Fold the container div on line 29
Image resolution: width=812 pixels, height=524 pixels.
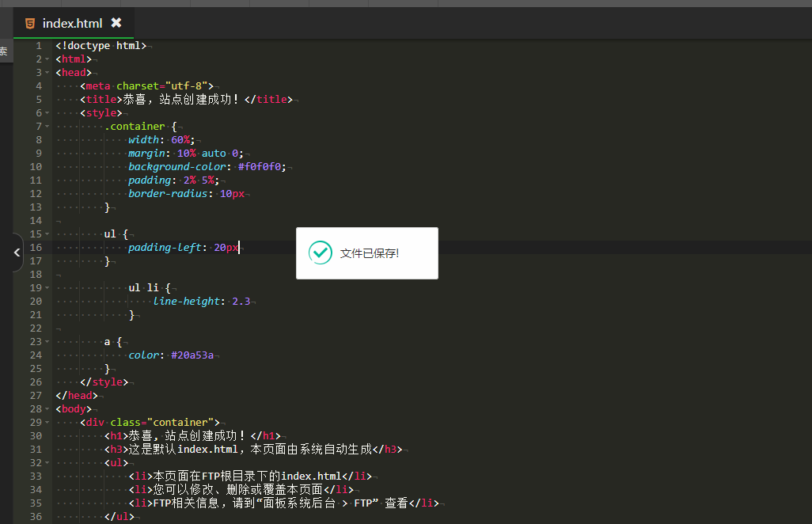47,423
